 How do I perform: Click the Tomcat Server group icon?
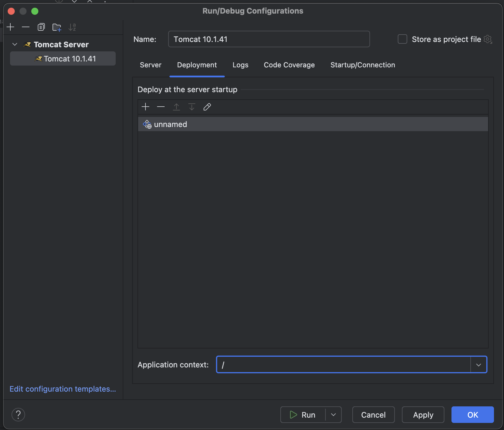point(27,45)
